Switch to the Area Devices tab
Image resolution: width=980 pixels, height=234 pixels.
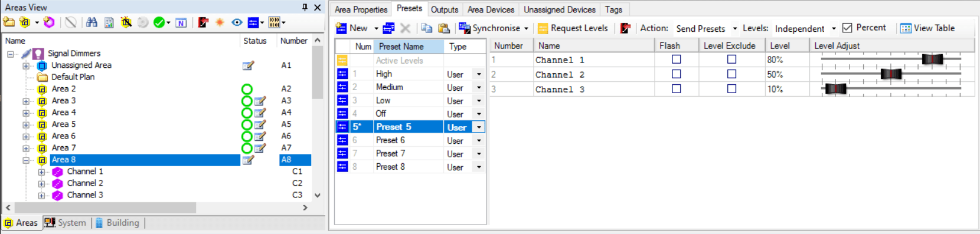(491, 9)
